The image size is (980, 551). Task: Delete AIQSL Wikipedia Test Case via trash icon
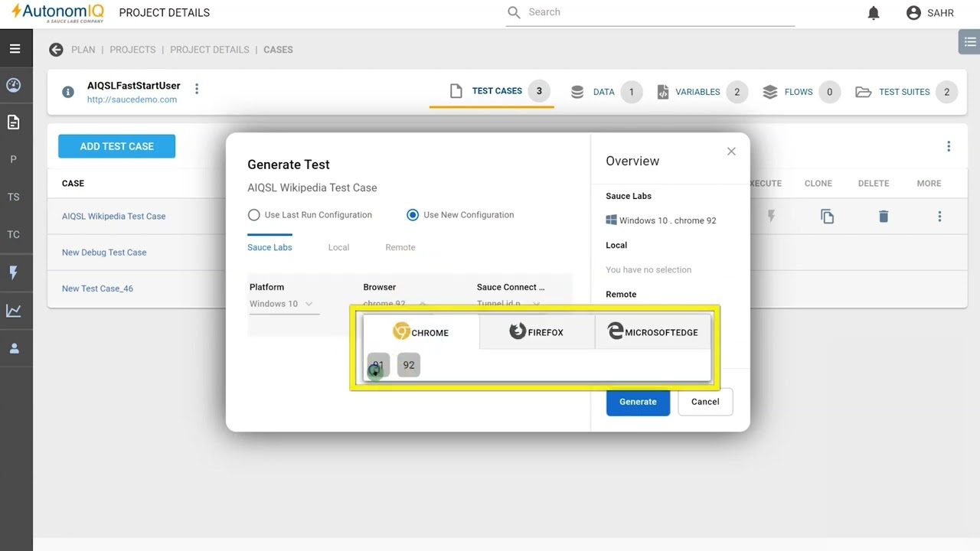pyautogui.click(x=884, y=217)
